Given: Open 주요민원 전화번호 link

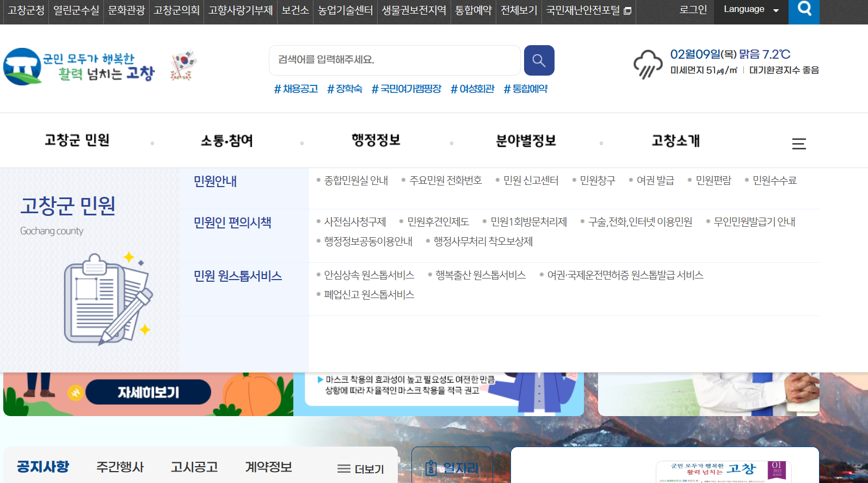Looking at the screenshot, I should (445, 181).
